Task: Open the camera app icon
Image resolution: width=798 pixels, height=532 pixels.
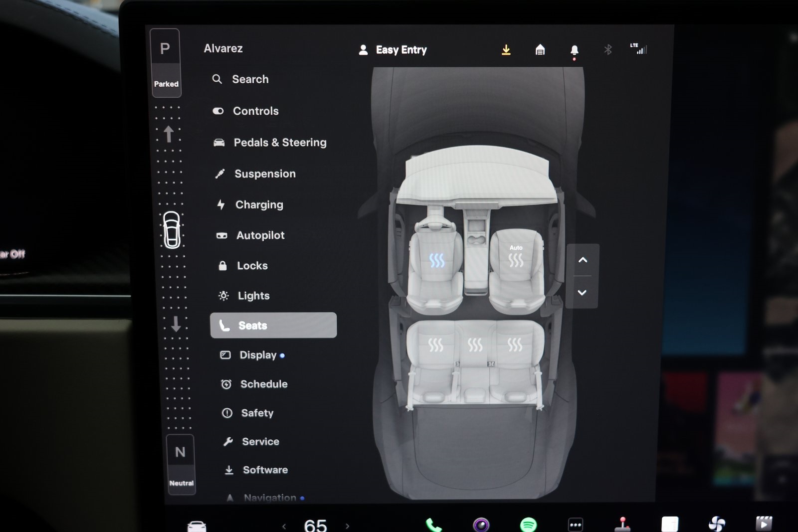Action: pos(481,525)
